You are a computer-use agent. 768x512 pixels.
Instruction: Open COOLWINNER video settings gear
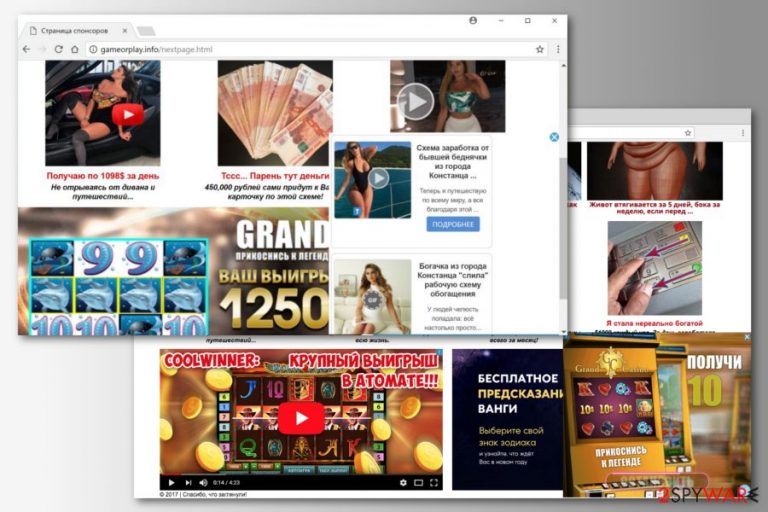click(x=403, y=483)
